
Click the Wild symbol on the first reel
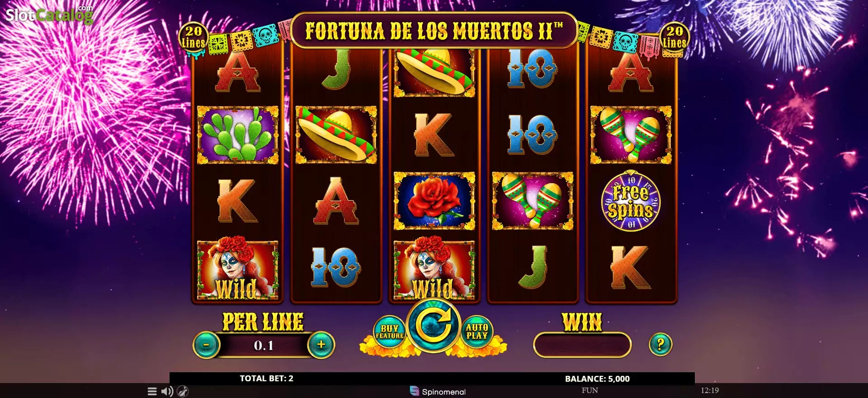point(237,269)
